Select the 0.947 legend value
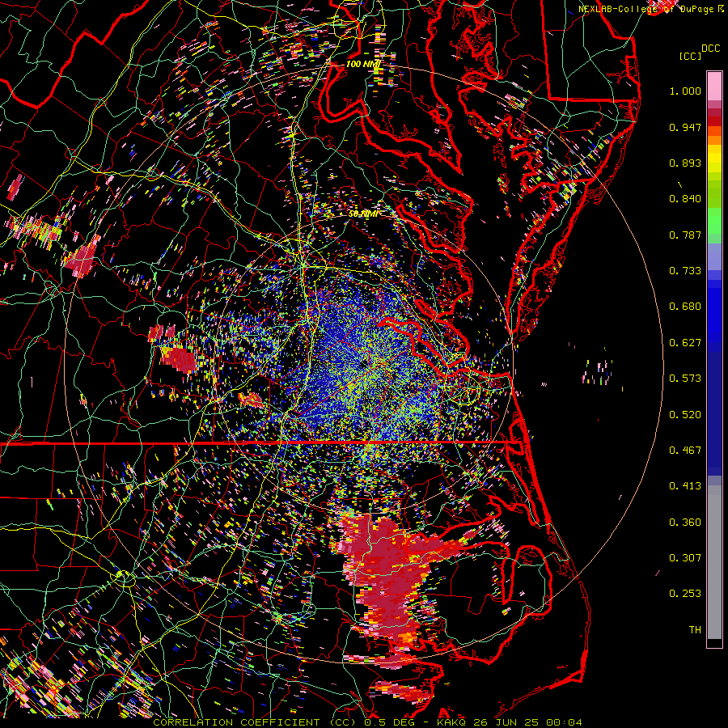This screenshot has height=728, width=728. coord(685,127)
